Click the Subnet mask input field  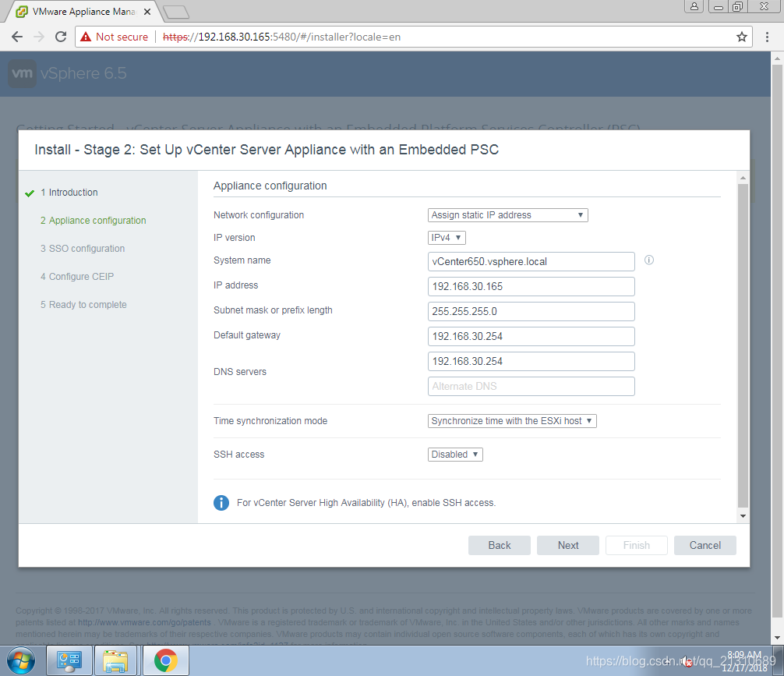pyautogui.click(x=531, y=311)
